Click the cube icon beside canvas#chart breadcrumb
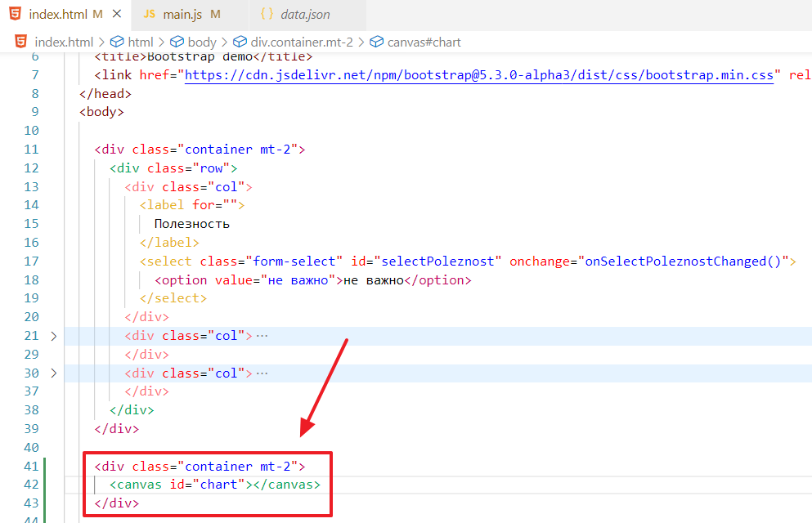 (377, 42)
